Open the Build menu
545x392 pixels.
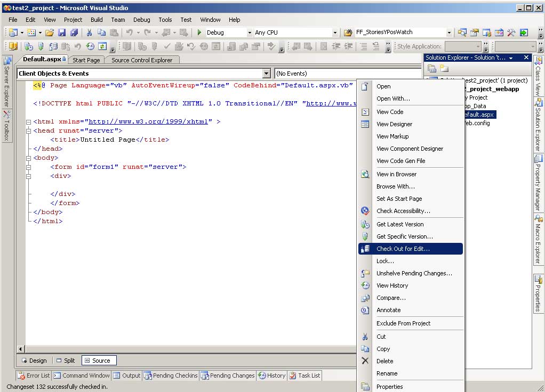97,20
